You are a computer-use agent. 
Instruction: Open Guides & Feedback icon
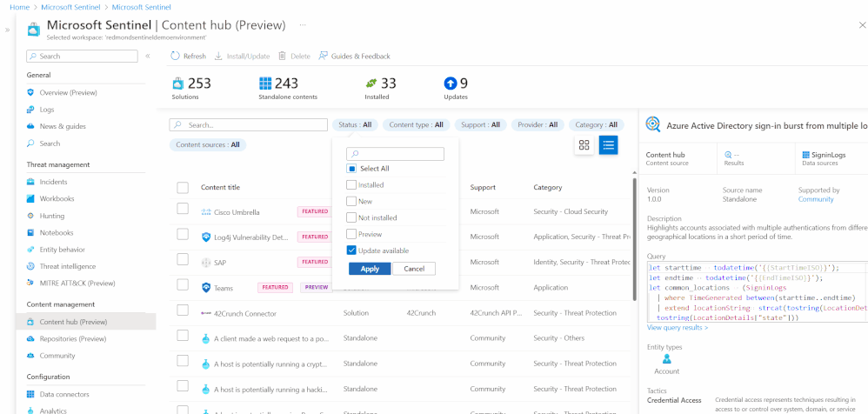click(x=323, y=56)
